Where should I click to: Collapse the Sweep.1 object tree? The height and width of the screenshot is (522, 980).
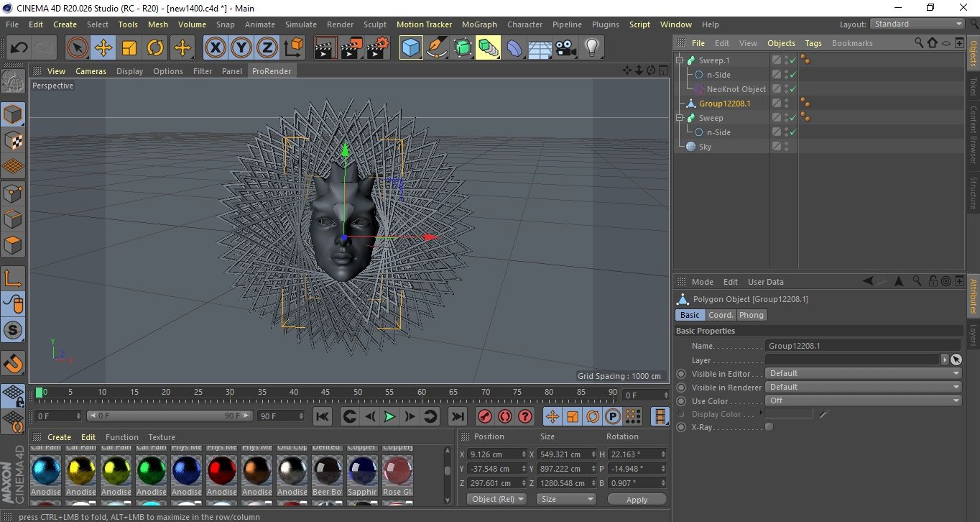point(680,60)
